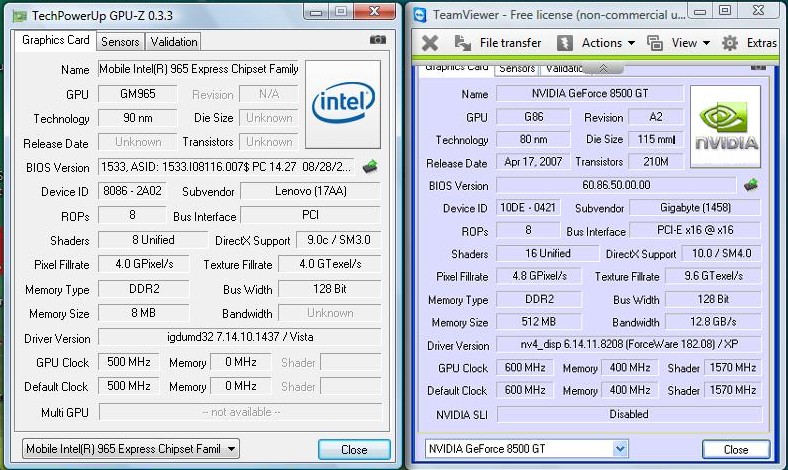Click the Pixel Fillrate value 4.0 GPixel/s
Image resolution: width=788 pixels, height=470 pixels.
click(x=144, y=264)
